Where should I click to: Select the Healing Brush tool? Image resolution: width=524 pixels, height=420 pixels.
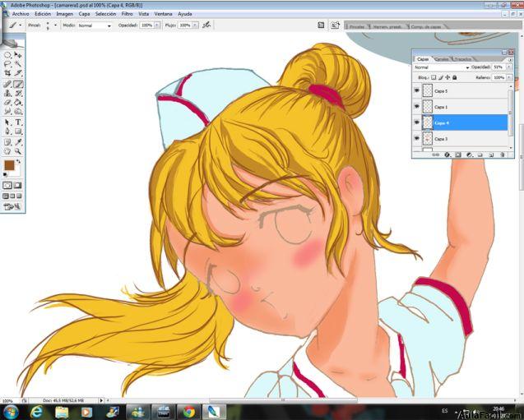pyautogui.click(x=7, y=84)
